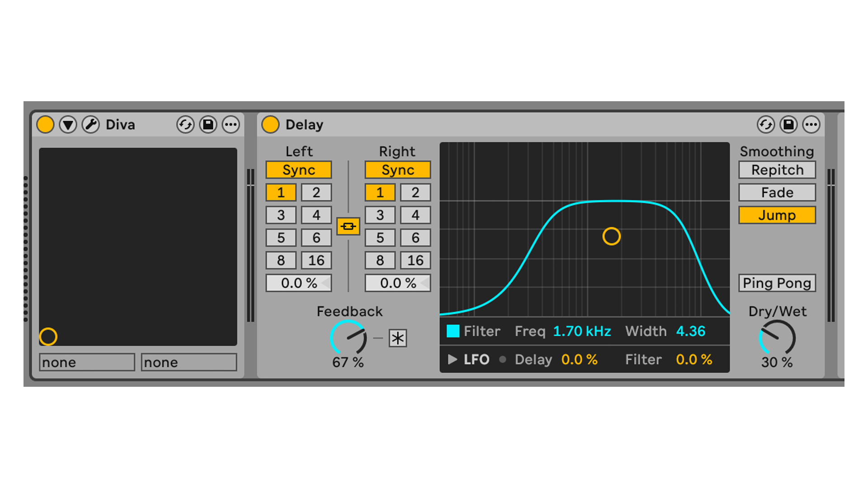Click the Dry/Wet knob
Image resolution: width=868 pixels, height=488 pixels.
(x=777, y=338)
